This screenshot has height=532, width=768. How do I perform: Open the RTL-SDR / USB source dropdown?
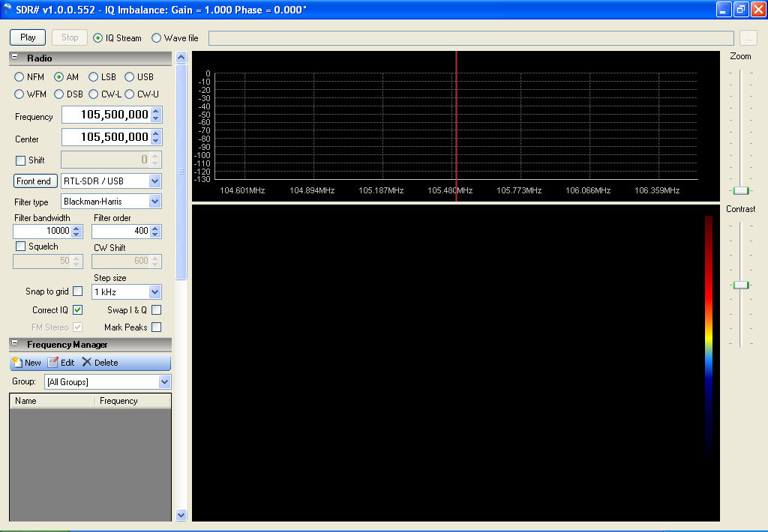coord(154,181)
